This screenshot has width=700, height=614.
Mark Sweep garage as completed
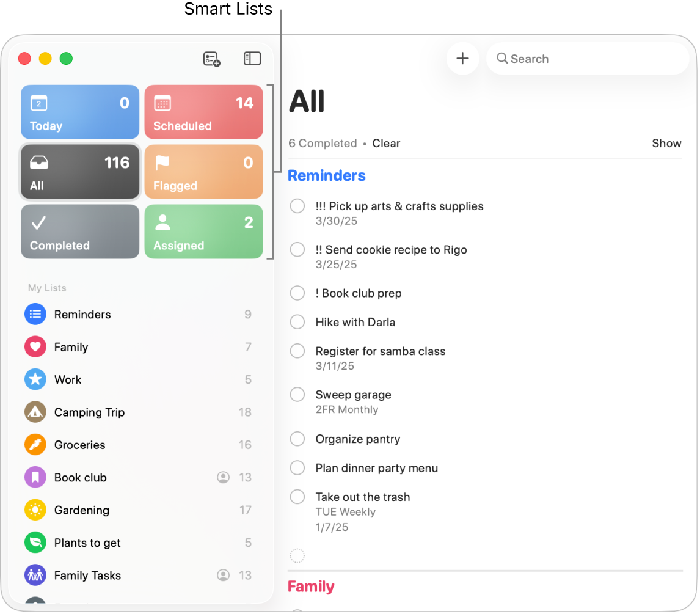click(297, 394)
